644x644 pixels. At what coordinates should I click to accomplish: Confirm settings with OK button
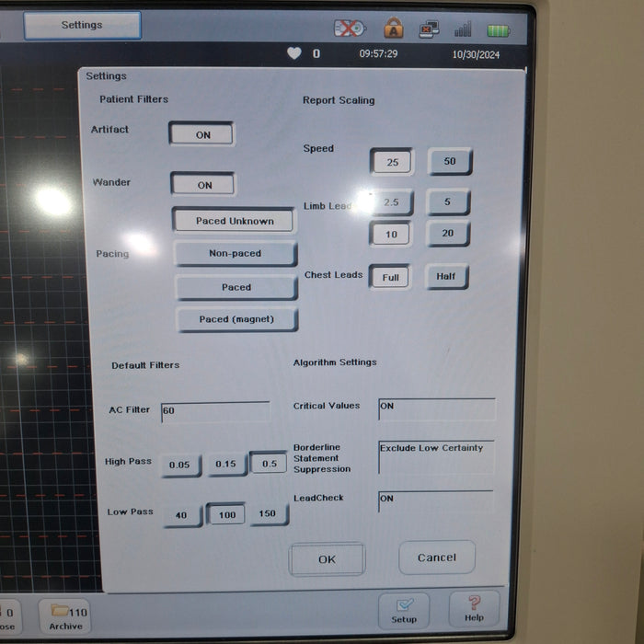pos(327,559)
